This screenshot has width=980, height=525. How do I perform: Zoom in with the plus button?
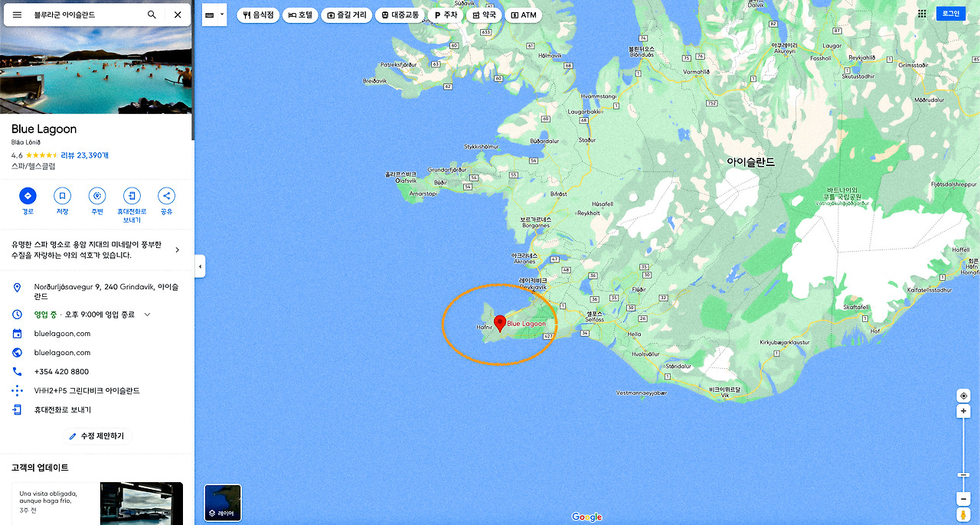[964, 412]
